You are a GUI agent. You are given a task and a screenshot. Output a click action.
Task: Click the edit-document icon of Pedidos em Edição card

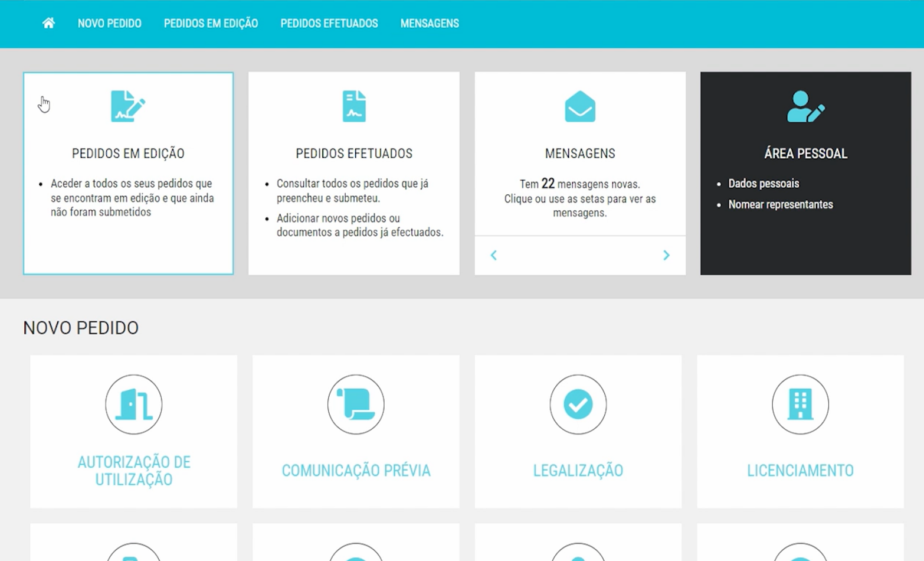coord(127,106)
